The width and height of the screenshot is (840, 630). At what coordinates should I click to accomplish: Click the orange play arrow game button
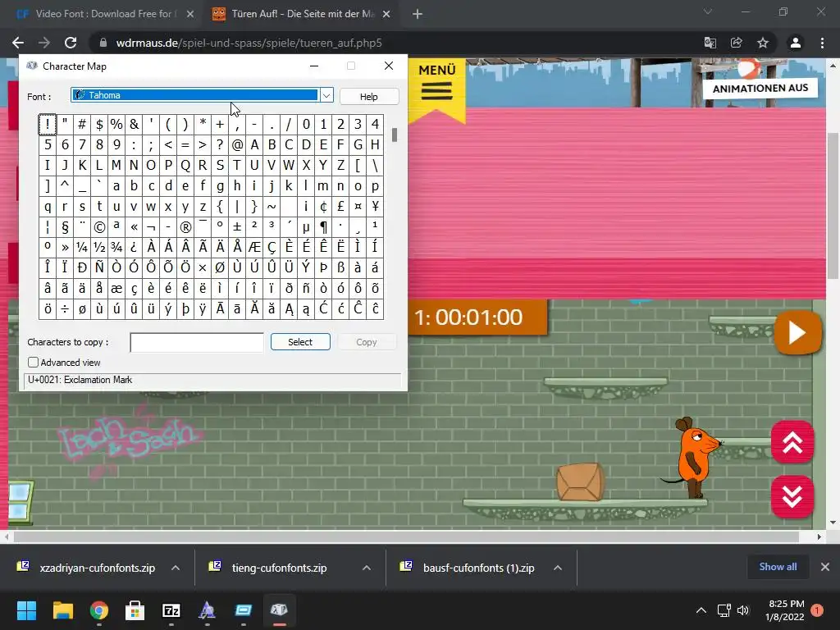click(797, 333)
